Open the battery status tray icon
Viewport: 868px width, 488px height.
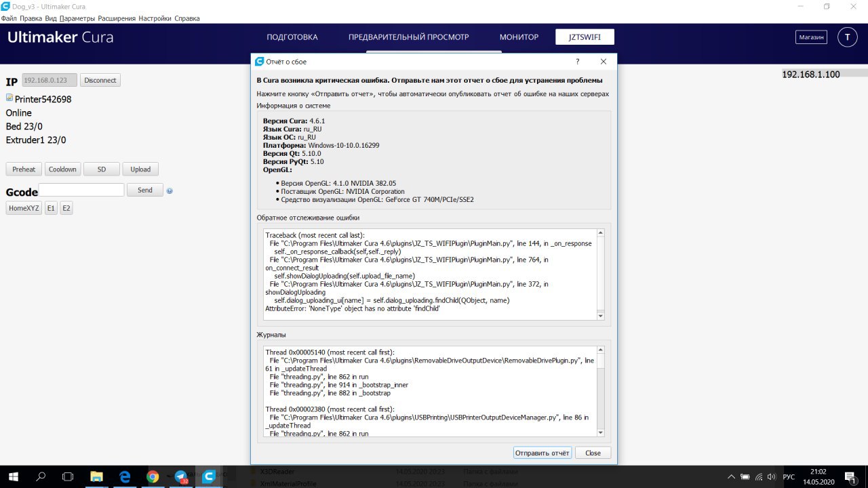point(745,477)
